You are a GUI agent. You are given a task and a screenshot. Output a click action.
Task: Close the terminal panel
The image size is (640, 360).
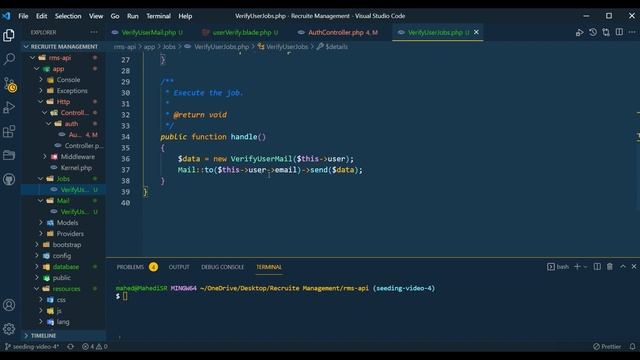(x=634, y=267)
